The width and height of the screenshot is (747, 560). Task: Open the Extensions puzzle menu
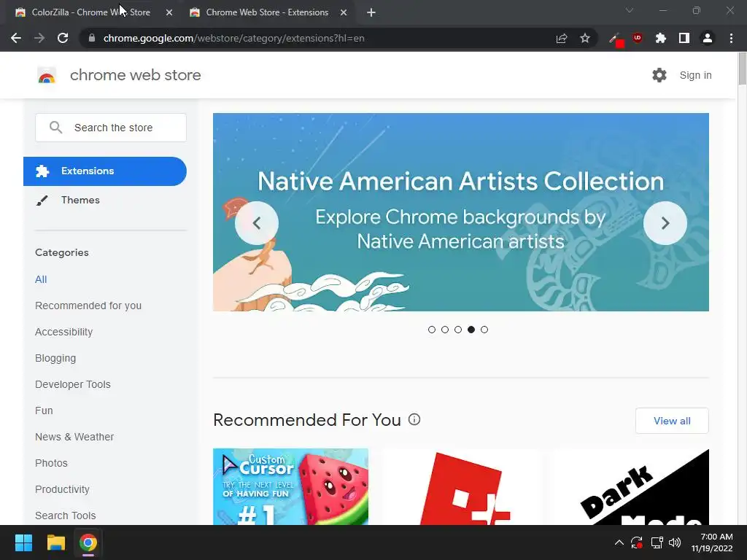[x=660, y=38]
